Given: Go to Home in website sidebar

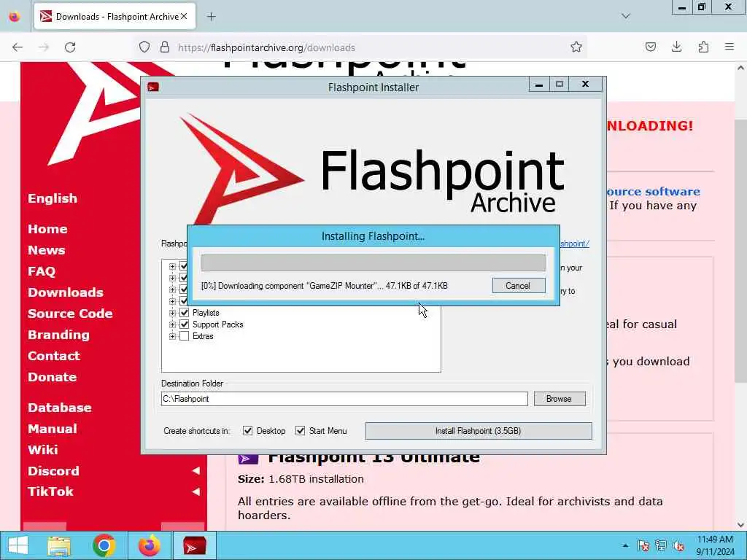Looking at the screenshot, I should point(47,229).
